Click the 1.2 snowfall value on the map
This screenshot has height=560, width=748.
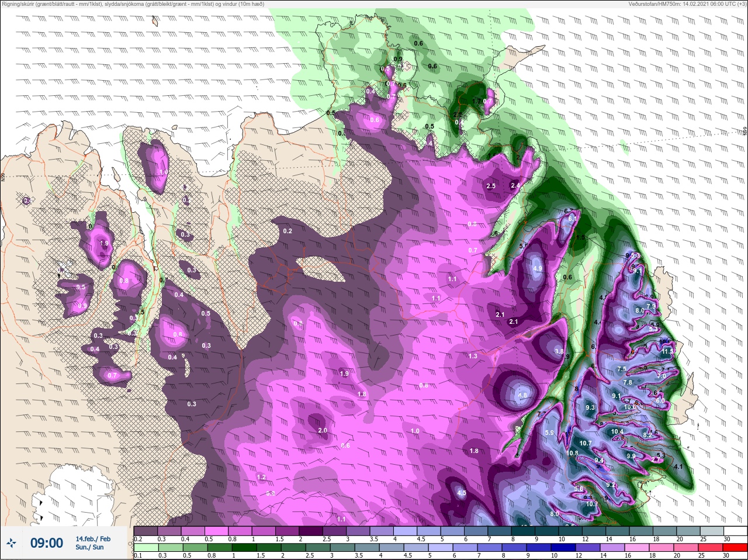261,477
